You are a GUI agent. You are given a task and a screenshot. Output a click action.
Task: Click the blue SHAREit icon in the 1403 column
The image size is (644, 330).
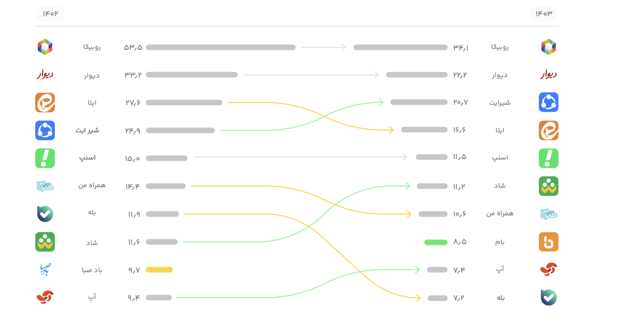point(549,102)
